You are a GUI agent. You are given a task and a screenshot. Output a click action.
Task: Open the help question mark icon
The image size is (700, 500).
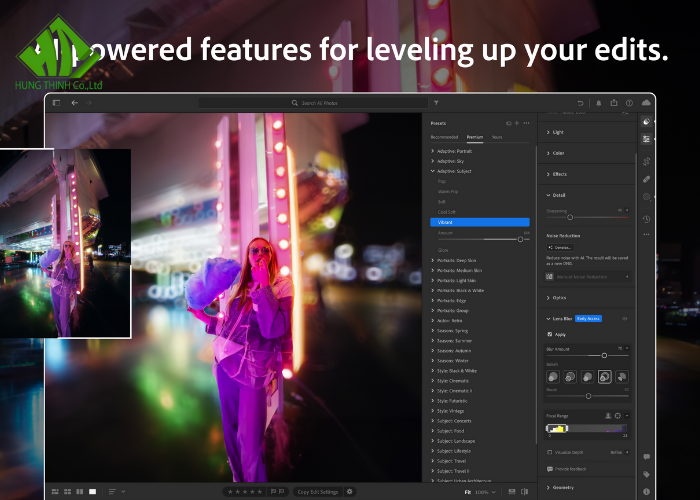coord(629,103)
